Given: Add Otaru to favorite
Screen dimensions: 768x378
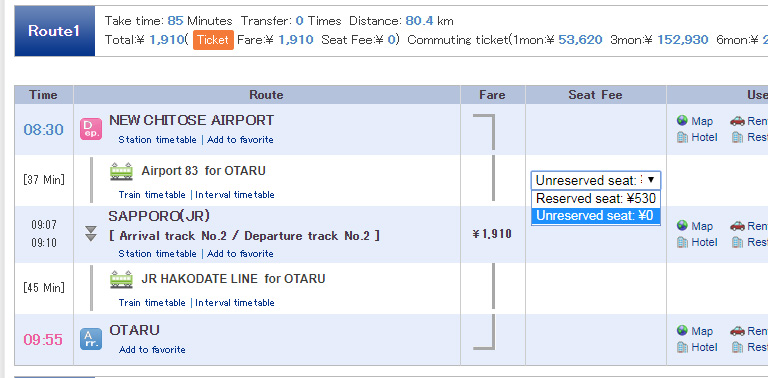Looking at the screenshot, I should tap(152, 350).
